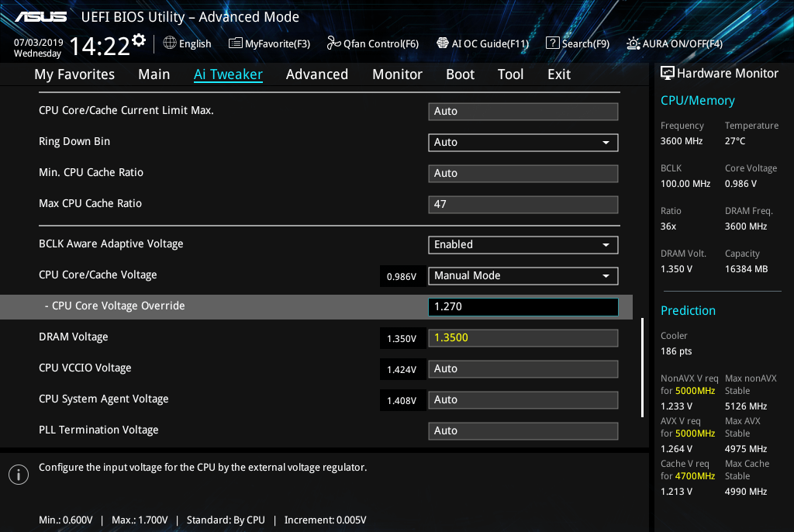This screenshot has width=794, height=532.
Task: Click the vertical scrollbar of settings list
Action: click(x=642, y=368)
